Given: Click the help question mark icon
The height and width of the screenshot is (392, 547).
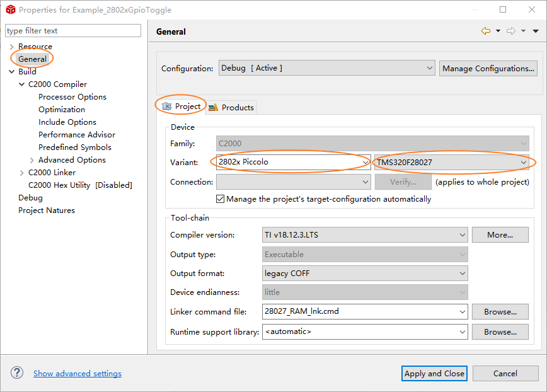Looking at the screenshot, I should tap(16, 373).
